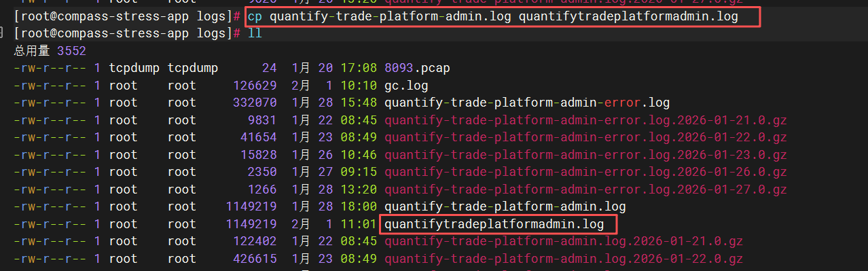Select the file size 332070
Screen dimensions: 868x271
point(255,103)
